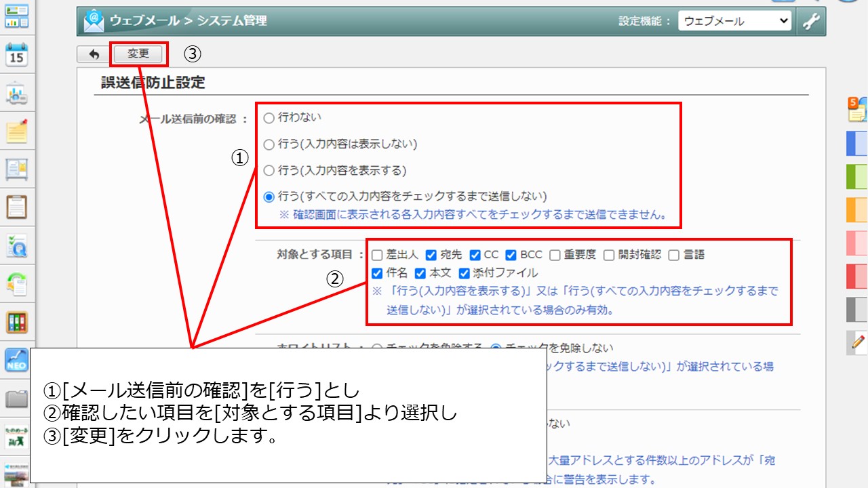Image resolution: width=868 pixels, height=488 pixels.
Task: Enable the 重要度 checkbox
Action: click(x=555, y=256)
